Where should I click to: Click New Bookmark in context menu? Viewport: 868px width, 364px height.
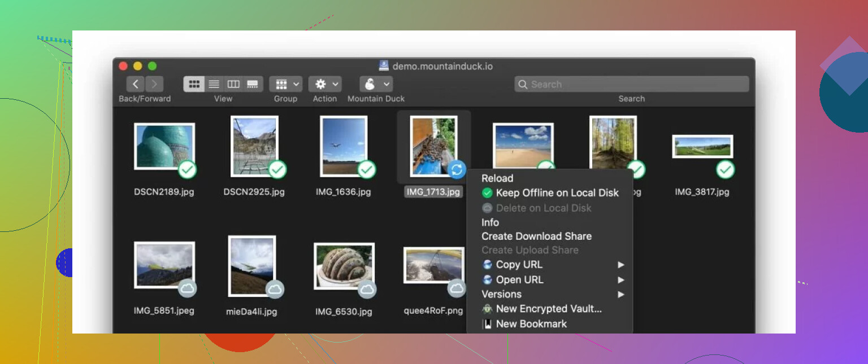(x=531, y=324)
